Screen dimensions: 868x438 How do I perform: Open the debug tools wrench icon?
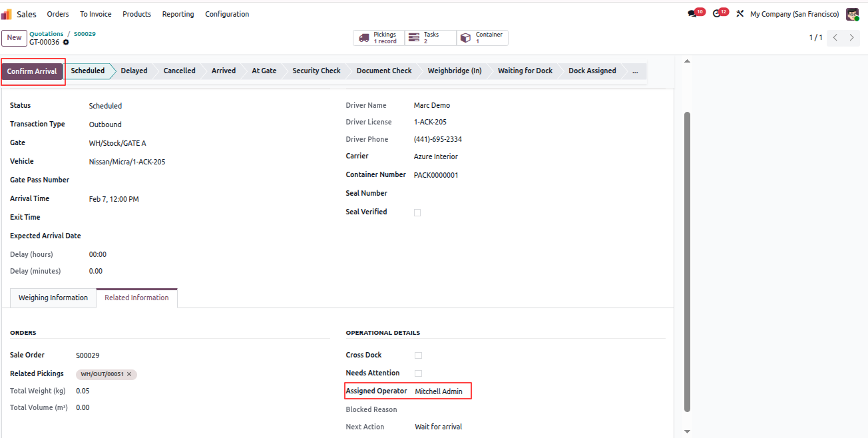pyautogui.click(x=740, y=14)
